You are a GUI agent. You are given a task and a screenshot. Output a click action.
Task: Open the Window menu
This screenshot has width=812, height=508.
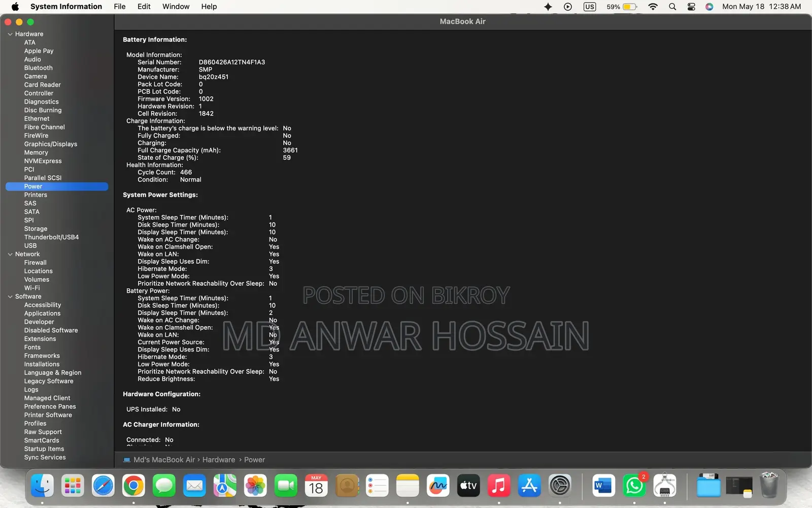(x=176, y=7)
